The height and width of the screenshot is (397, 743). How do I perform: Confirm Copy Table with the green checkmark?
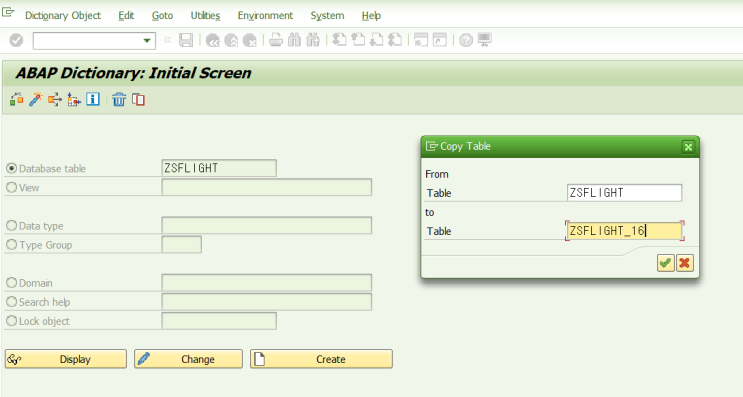pyautogui.click(x=666, y=263)
